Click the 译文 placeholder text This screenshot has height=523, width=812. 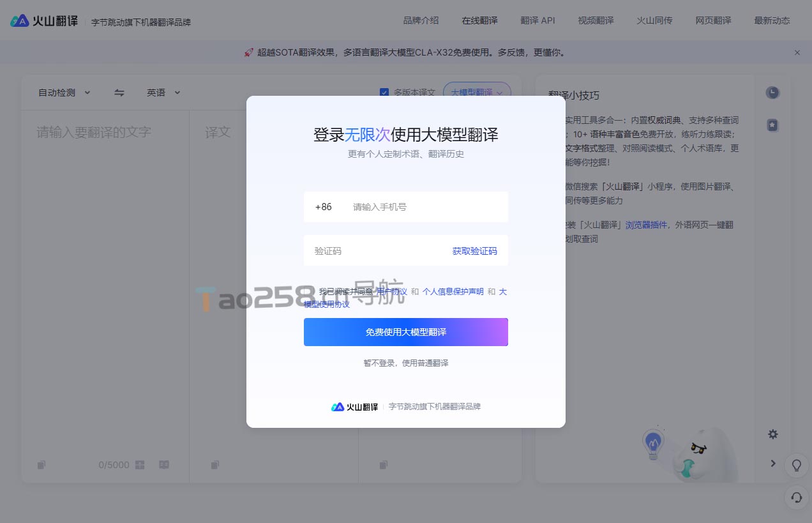pyautogui.click(x=218, y=132)
